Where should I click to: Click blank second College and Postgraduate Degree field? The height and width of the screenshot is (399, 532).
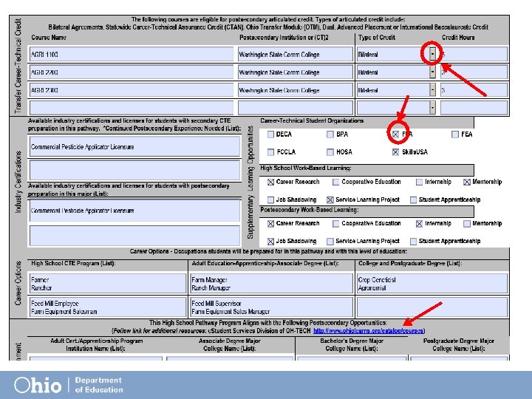[x=432, y=307]
